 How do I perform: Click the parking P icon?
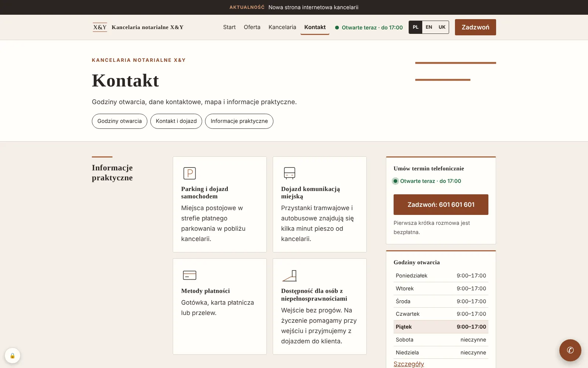pyautogui.click(x=190, y=173)
